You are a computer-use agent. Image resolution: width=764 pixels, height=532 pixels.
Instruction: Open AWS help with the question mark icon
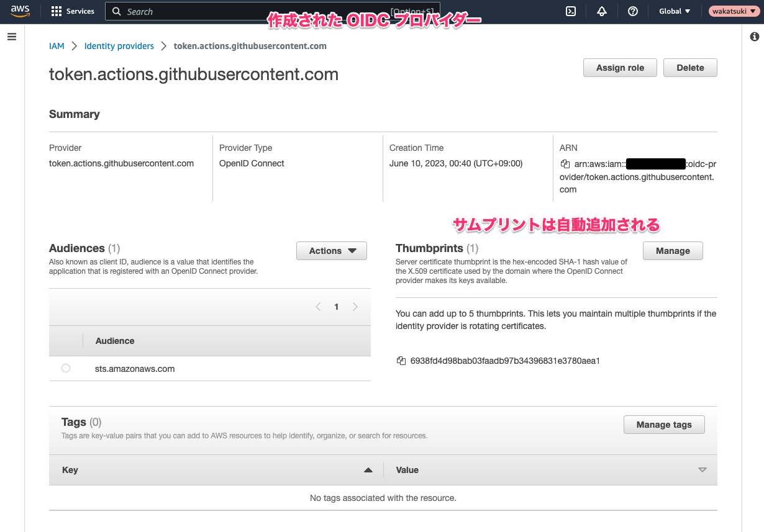click(632, 11)
